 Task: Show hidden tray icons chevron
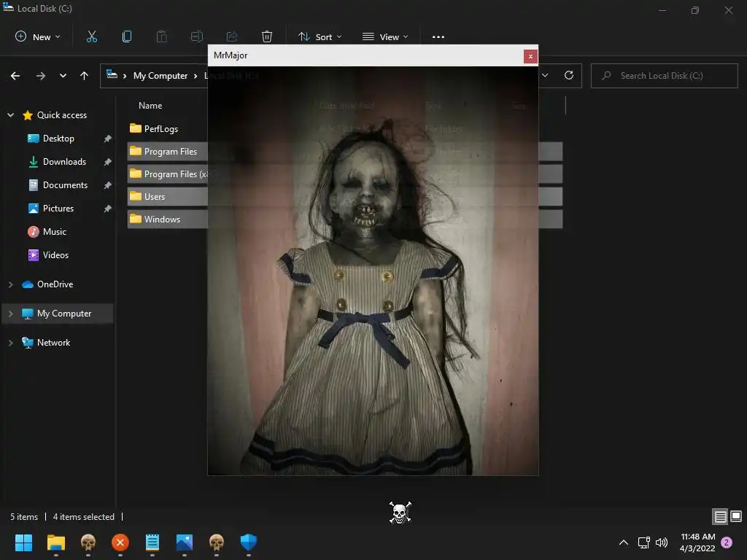[x=623, y=542]
